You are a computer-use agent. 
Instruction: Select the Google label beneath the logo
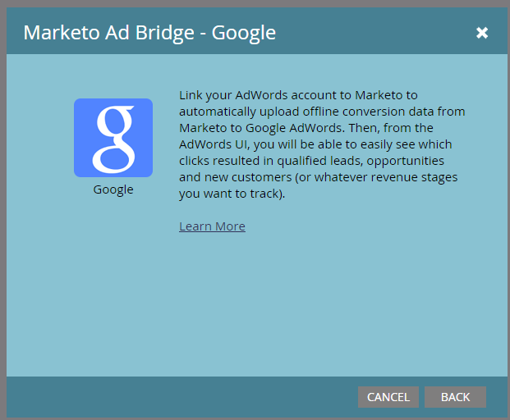(113, 189)
